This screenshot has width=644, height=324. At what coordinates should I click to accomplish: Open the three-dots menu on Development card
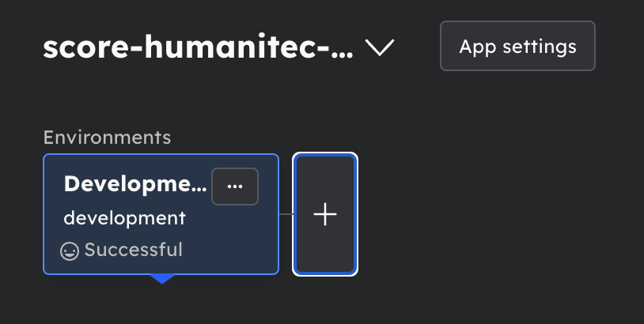(x=234, y=186)
